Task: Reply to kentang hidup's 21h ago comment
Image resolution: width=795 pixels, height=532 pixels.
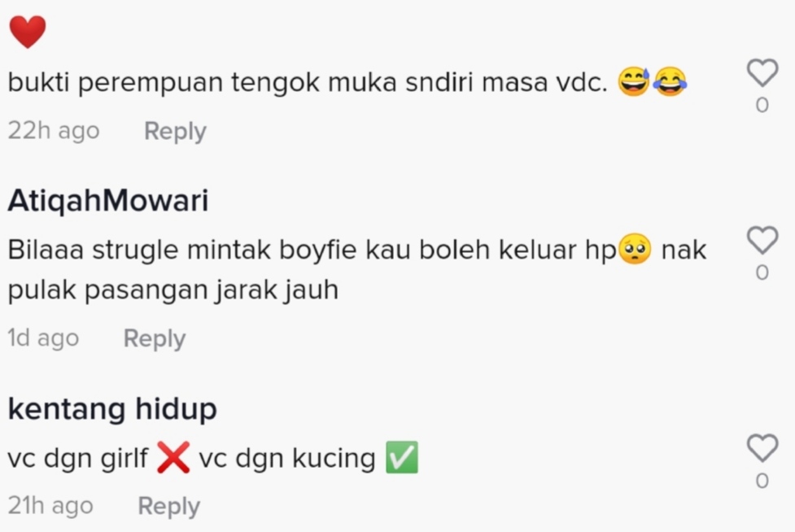Action: click(x=169, y=506)
